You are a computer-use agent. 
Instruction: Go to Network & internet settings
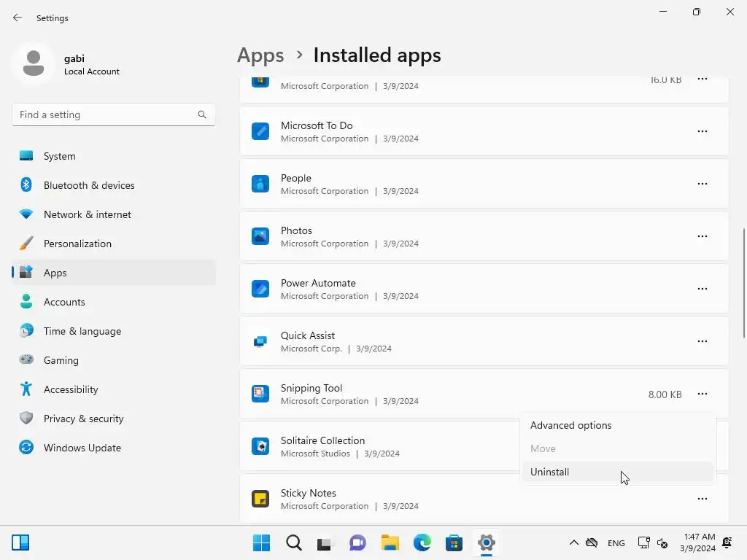click(114, 214)
